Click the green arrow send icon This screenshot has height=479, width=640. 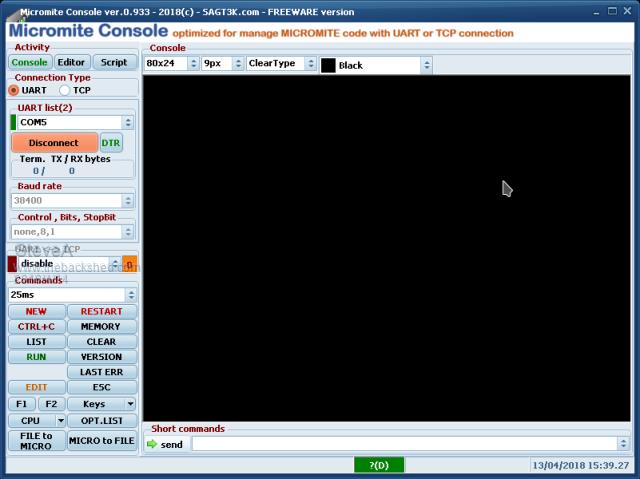tap(152, 444)
